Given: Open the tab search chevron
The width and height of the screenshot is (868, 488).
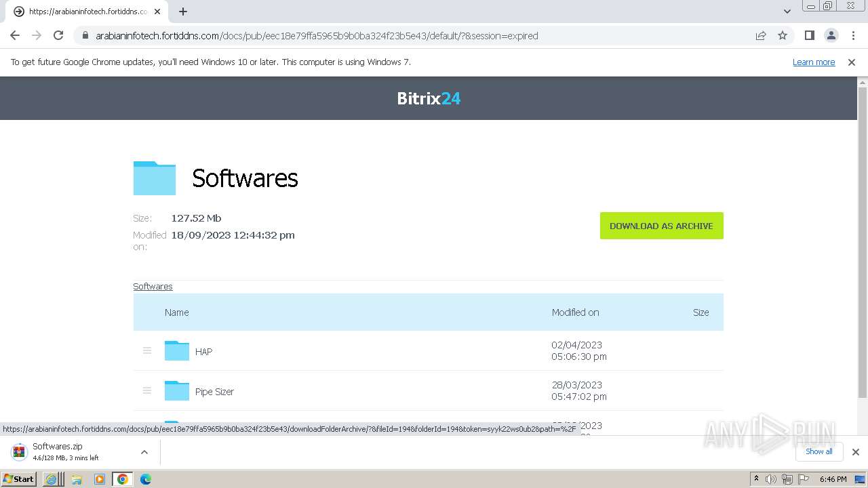Looking at the screenshot, I should 787,12.
